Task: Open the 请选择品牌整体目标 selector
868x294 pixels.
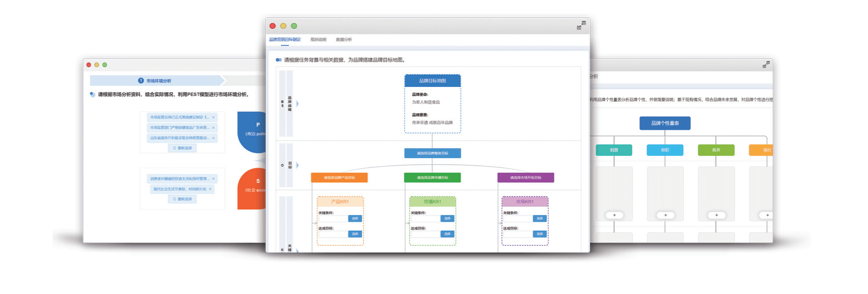Action: click(x=432, y=153)
